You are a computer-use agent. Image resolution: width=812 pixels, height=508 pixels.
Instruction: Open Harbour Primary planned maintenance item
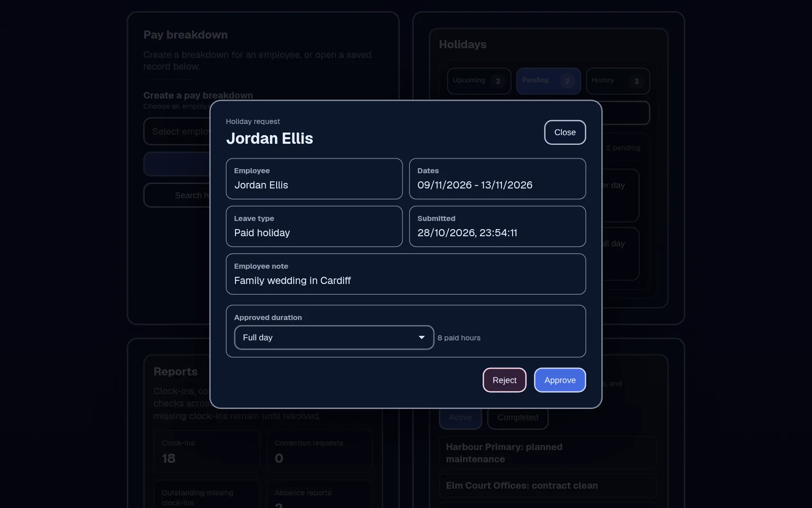pyautogui.click(x=548, y=453)
